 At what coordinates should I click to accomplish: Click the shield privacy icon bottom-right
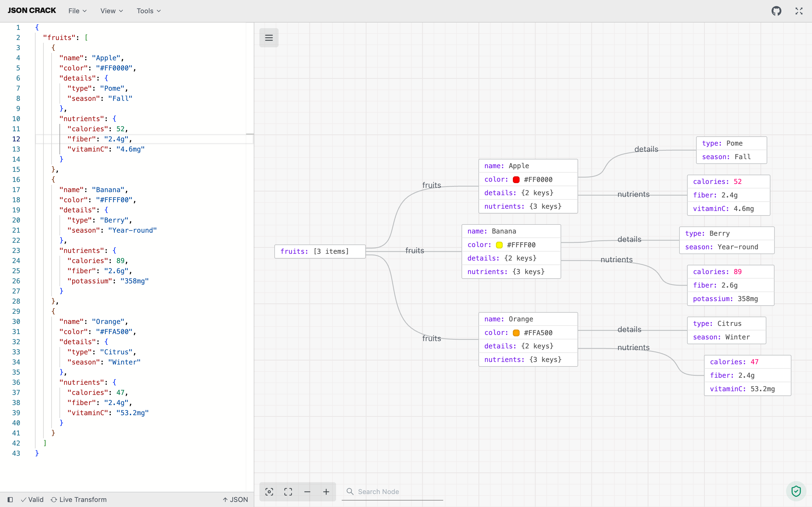click(796, 491)
